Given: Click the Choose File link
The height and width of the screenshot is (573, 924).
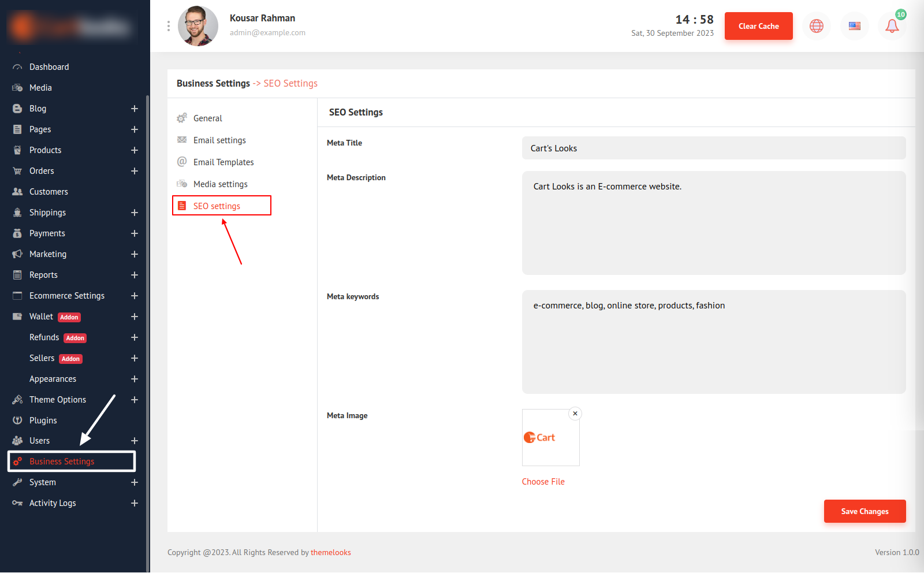Looking at the screenshot, I should pos(543,482).
